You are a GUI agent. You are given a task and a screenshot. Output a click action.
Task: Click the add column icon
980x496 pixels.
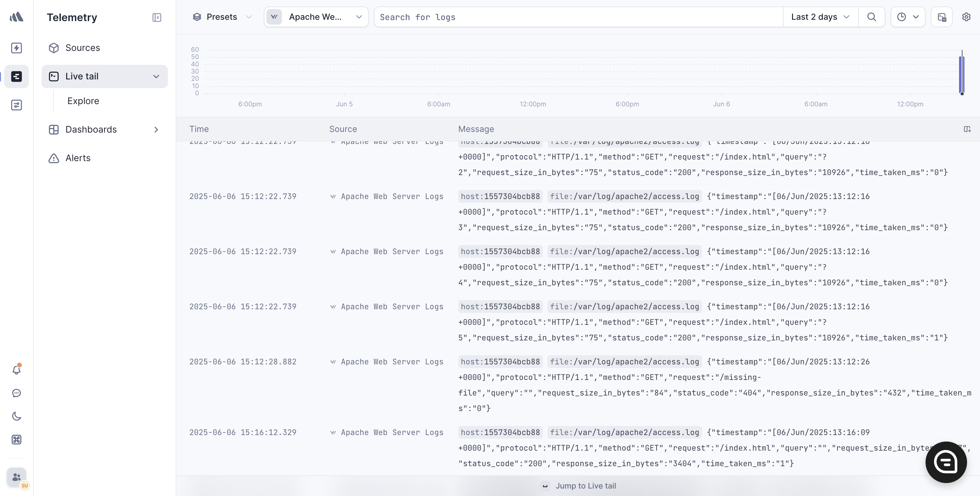[967, 129]
